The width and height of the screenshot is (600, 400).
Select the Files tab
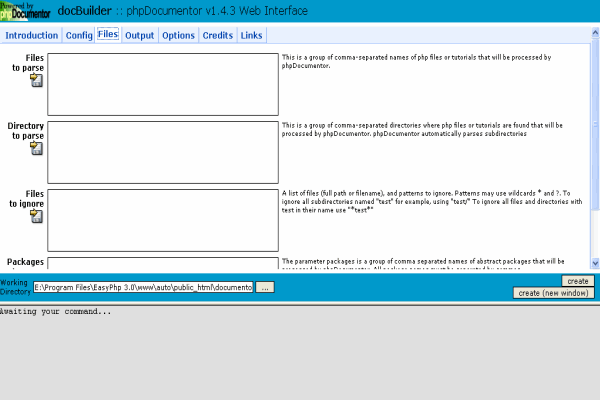(108, 35)
